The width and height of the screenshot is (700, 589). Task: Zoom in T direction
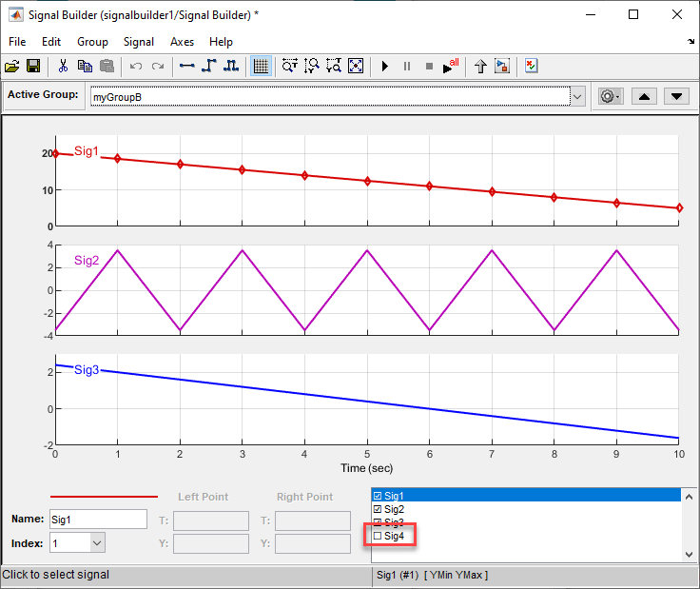pyautogui.click(x=290, y=67)
